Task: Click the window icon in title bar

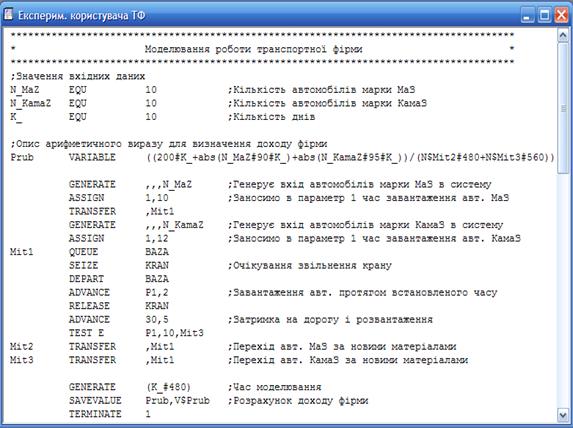Action: point(8,15)
